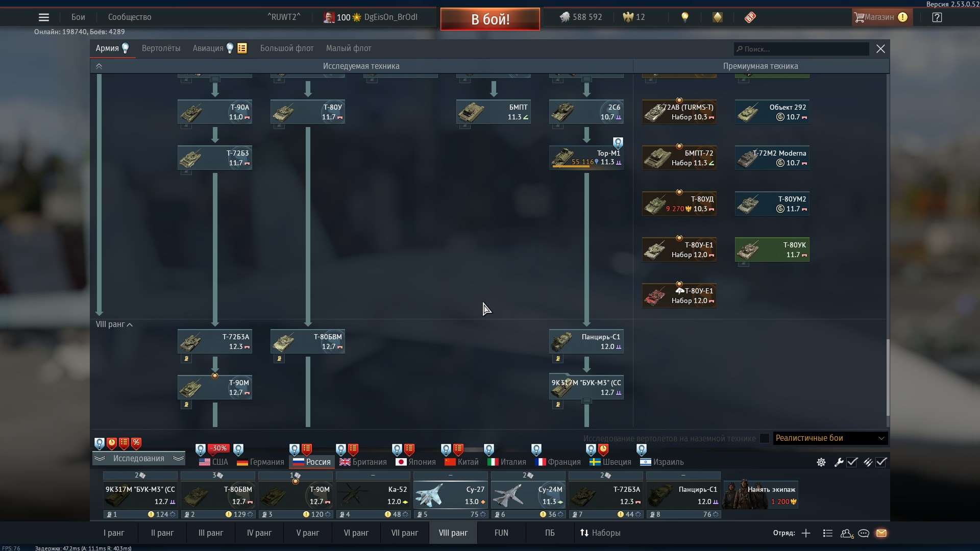The height and width of the screenshot is (551, 980).
Task: Open the chat bubble icon
Action: coord(864,533)
